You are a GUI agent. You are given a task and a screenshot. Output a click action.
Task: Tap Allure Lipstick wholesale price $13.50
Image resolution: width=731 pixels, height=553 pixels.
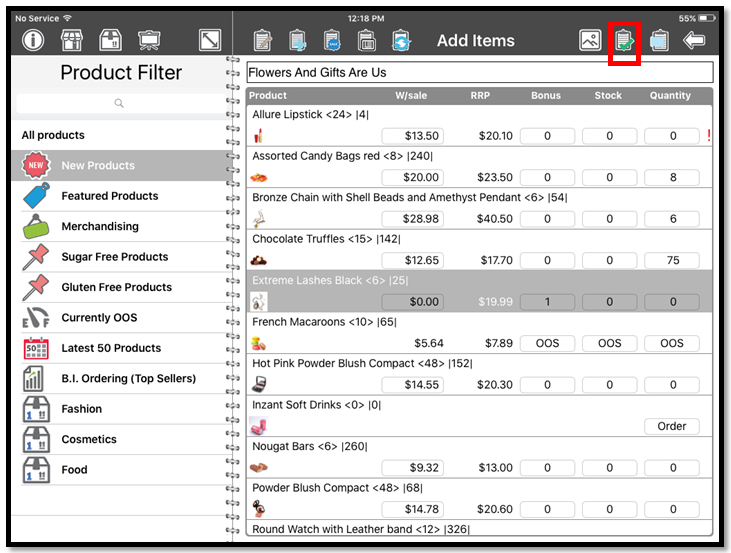(x=413, y=136)
